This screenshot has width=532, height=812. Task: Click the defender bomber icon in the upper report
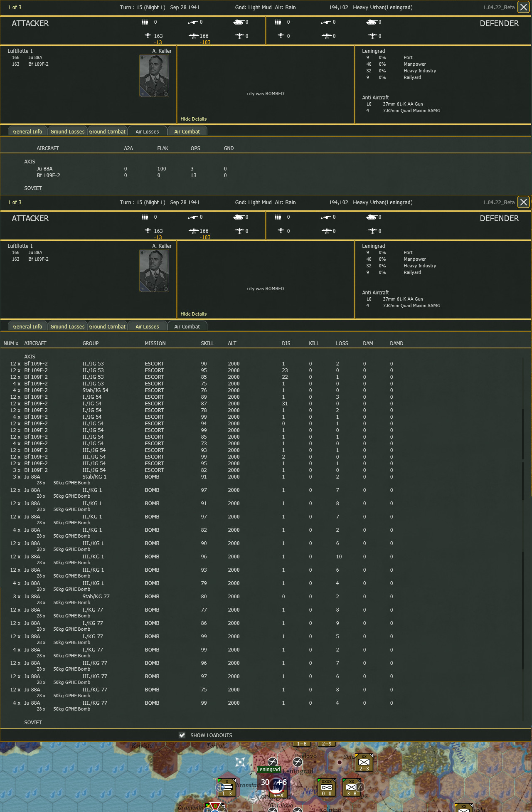coord(327,36)
